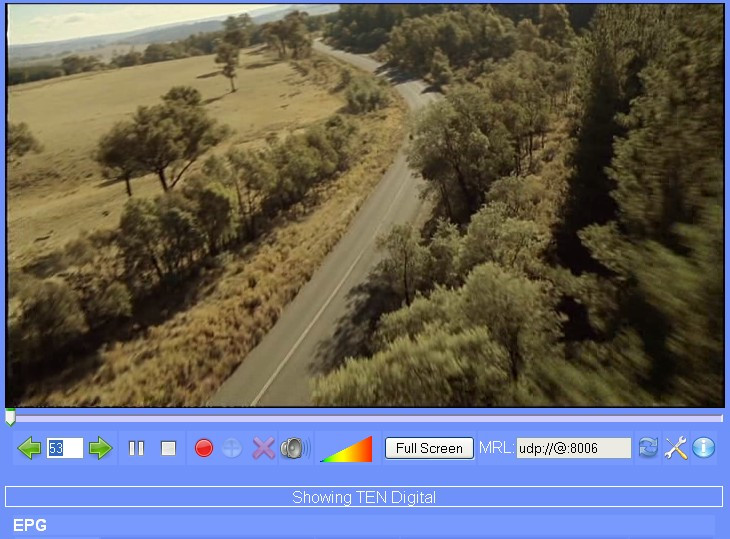Click the seek bar handle at the start
Screen dimensions: 730x539
10,417
